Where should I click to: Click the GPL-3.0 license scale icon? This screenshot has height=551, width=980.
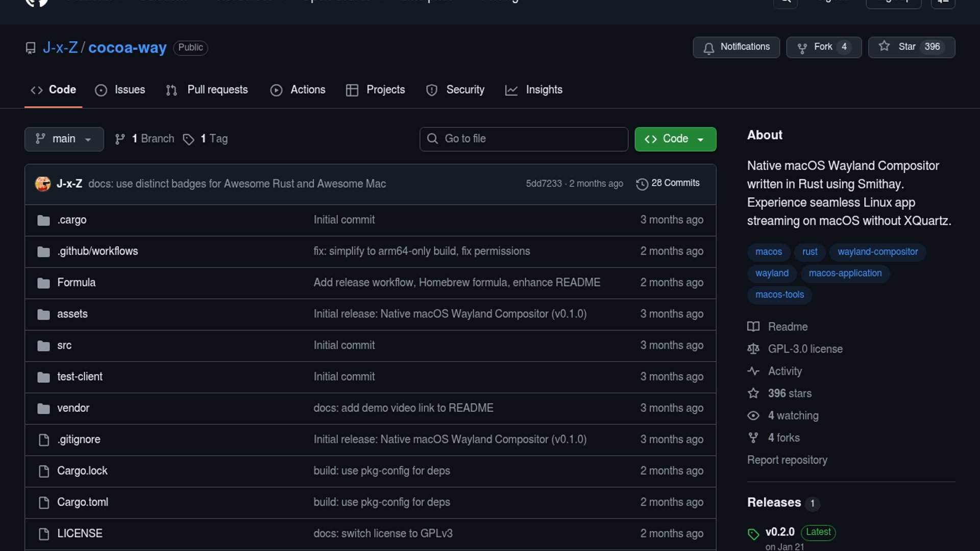pos(753,349)
